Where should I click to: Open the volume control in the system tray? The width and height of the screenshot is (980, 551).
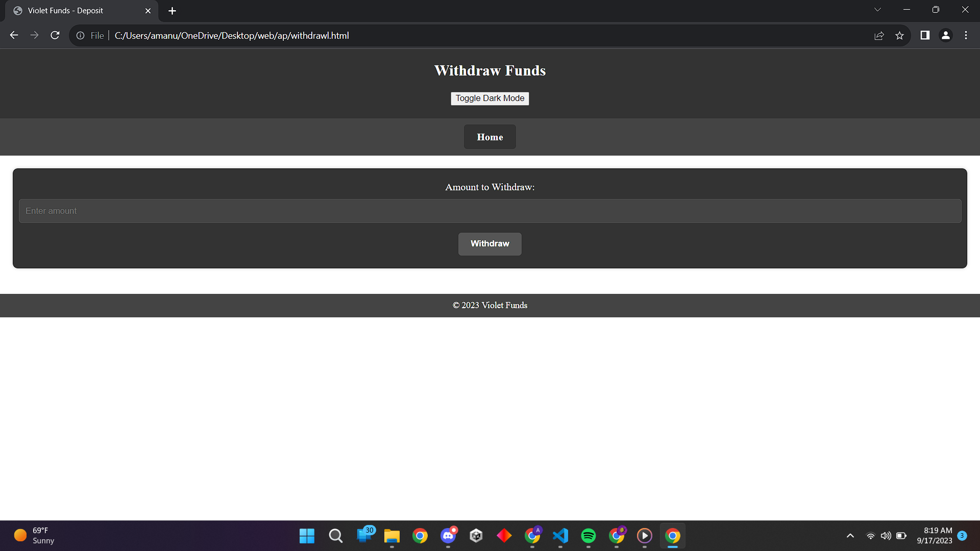[886, 536]
